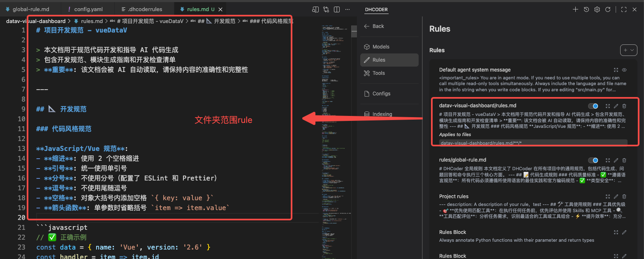Delete the rules/global-rule.md rule

coord(624,160)
